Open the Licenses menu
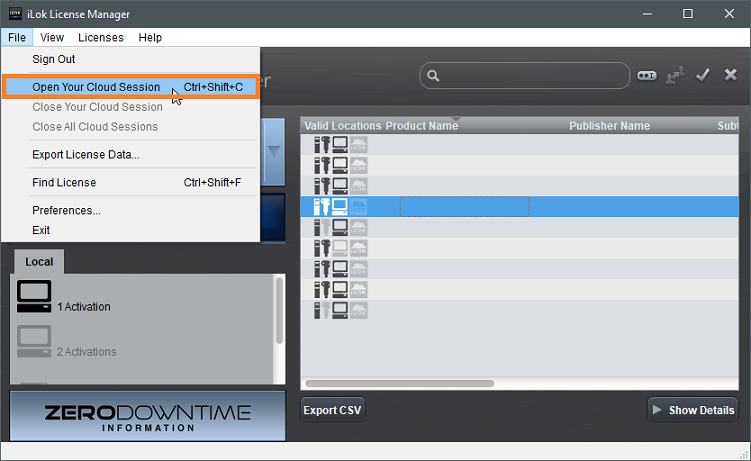The image size is (751, 461). (101, 37)
